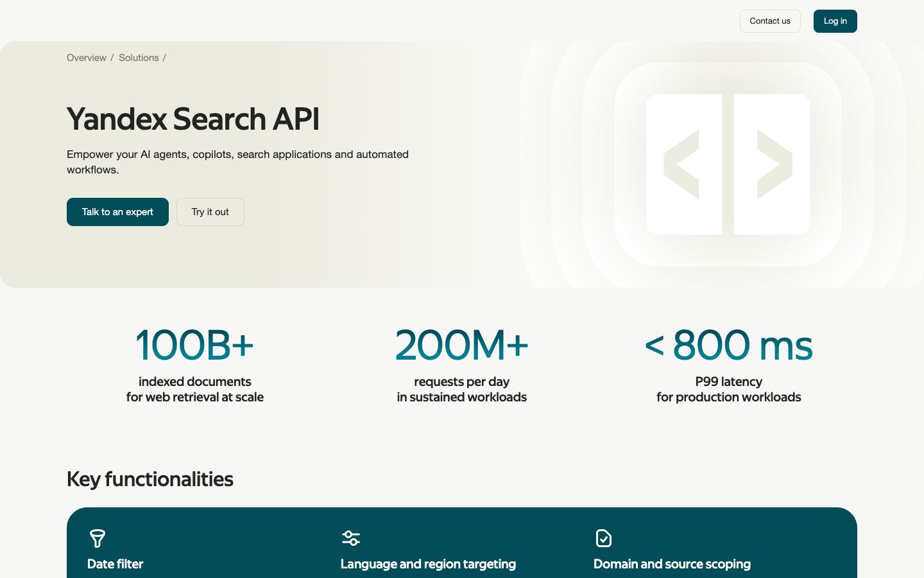The image size is (924, 578).
Task: Click the Yandex Search API heading
Action: point(193,119)
